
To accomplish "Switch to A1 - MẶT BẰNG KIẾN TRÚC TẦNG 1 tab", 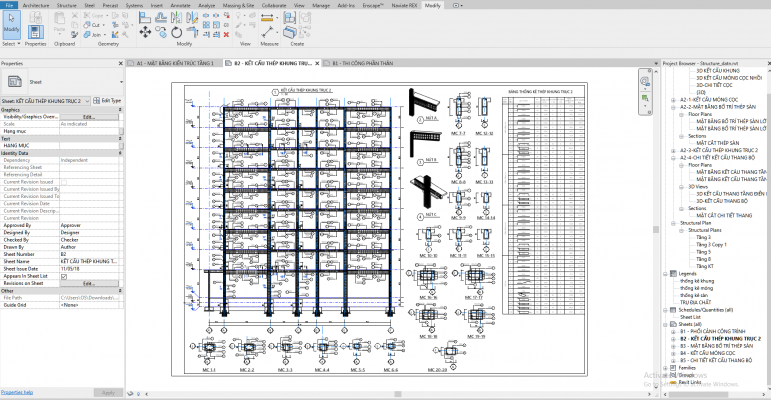I will pyautogui.click(x=173, y=63).
